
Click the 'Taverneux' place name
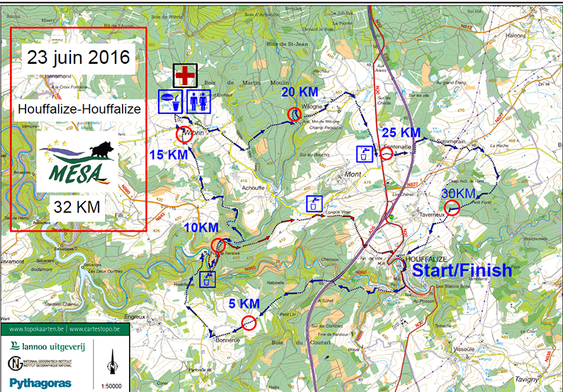point(432,214)
